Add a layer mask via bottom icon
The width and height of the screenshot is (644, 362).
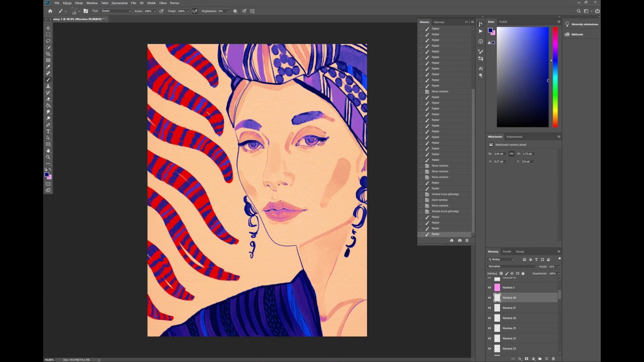(x=526, y=358)
